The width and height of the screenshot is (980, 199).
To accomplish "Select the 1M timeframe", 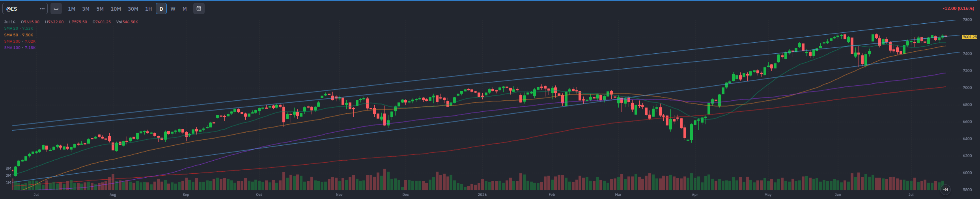I will click(71, 9).
